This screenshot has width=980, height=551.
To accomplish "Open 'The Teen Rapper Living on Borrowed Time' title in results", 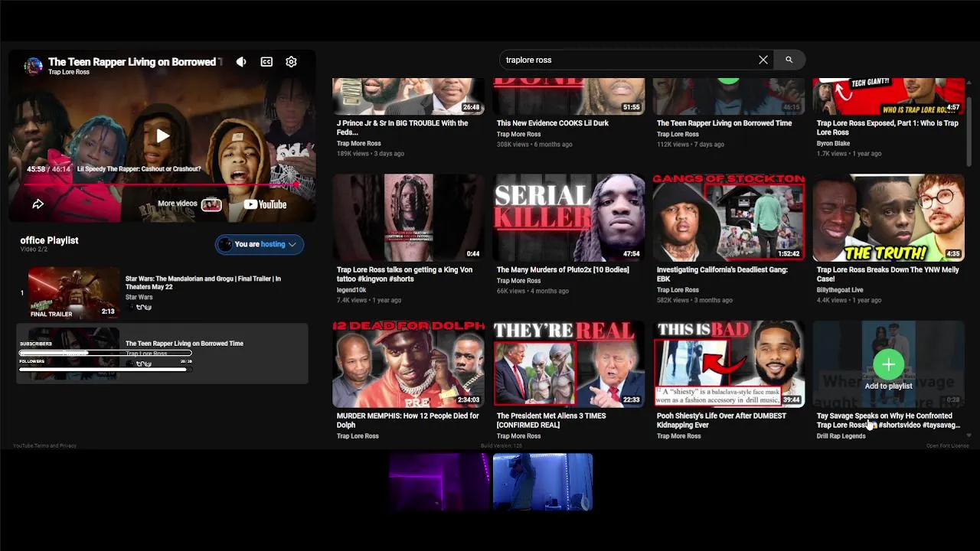I will click(724, 123).
